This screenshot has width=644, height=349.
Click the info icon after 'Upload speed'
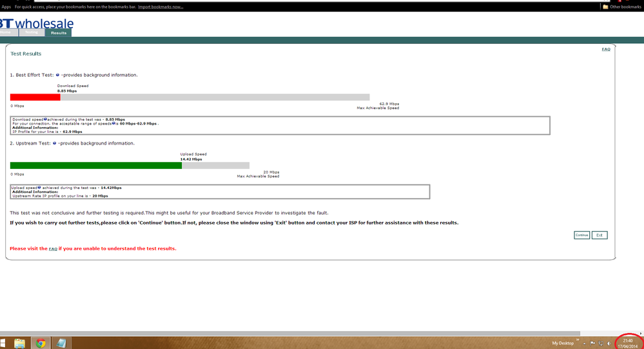(x=39, y=188)
